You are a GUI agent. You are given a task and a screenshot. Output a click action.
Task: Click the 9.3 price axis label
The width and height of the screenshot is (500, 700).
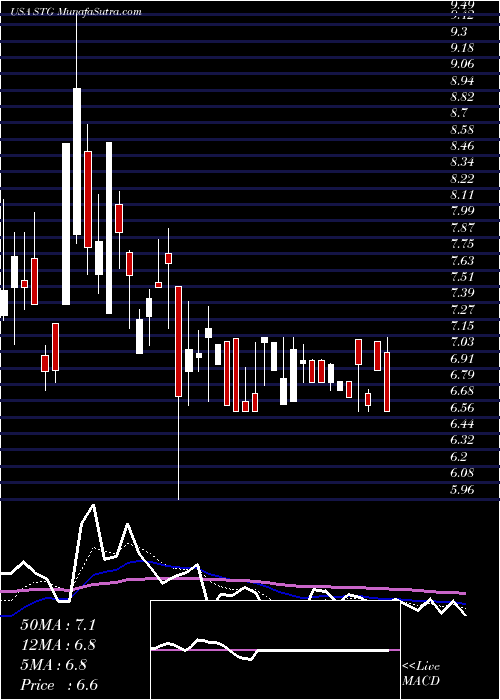[x=458, y=32]
